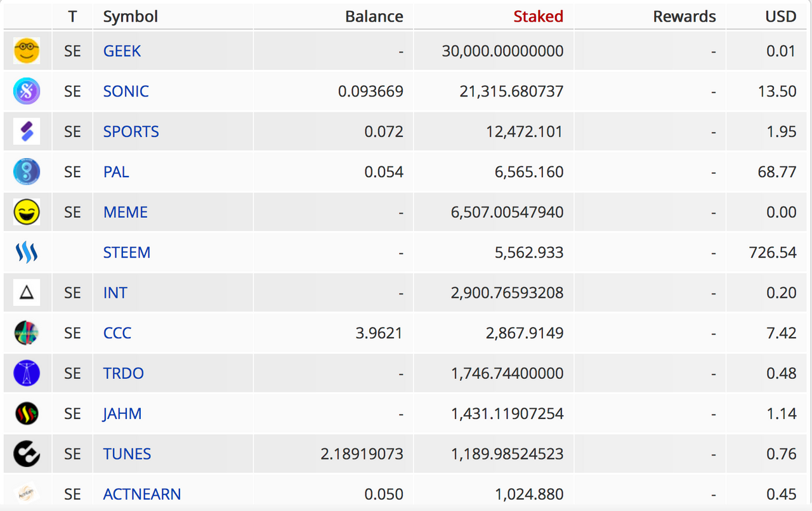Screen dimensions: 812x511
Task: Open the SPORTS symbol link
Action: (131, 131)
